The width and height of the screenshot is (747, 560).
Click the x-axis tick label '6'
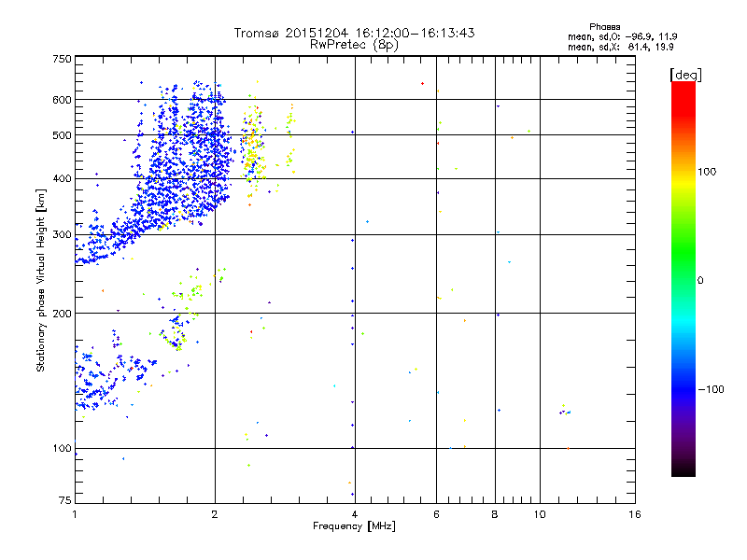[436, 514]
